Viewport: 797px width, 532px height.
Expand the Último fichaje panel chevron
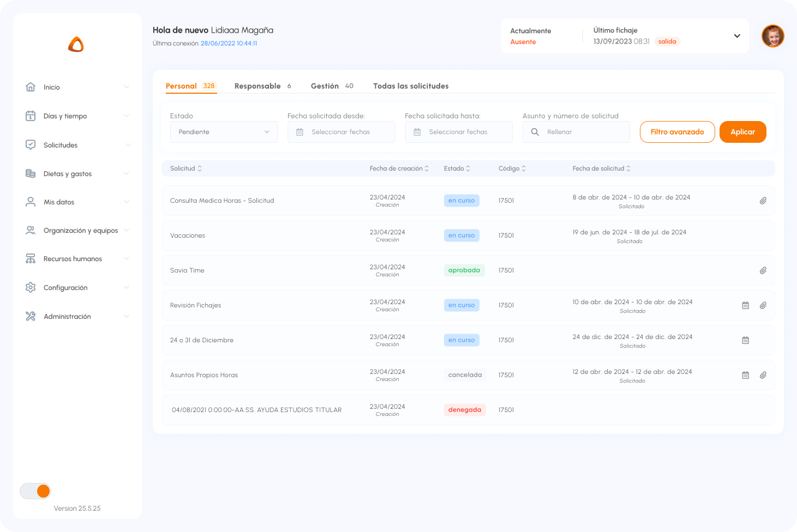pos(737,36)
